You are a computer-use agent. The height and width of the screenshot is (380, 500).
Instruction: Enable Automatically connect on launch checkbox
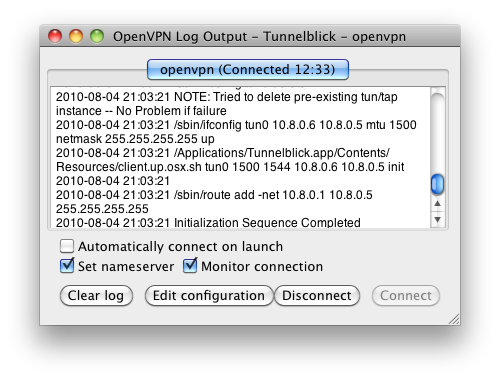point(67,246)
